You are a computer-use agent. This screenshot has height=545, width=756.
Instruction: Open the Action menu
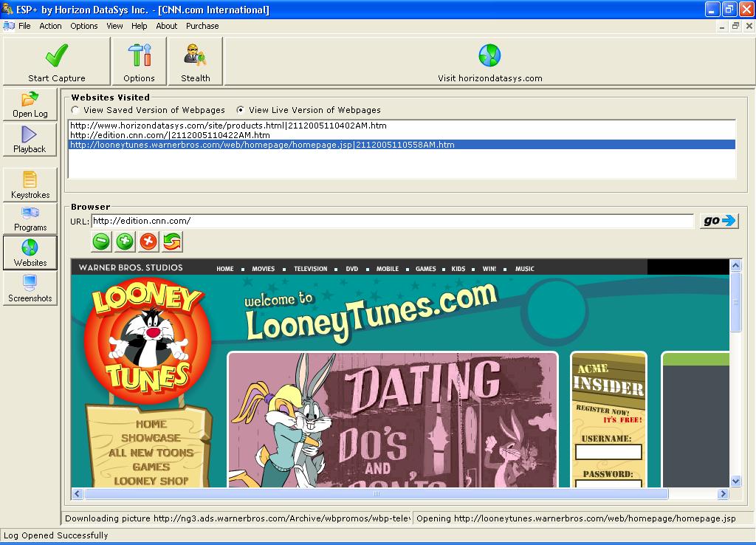51,26
